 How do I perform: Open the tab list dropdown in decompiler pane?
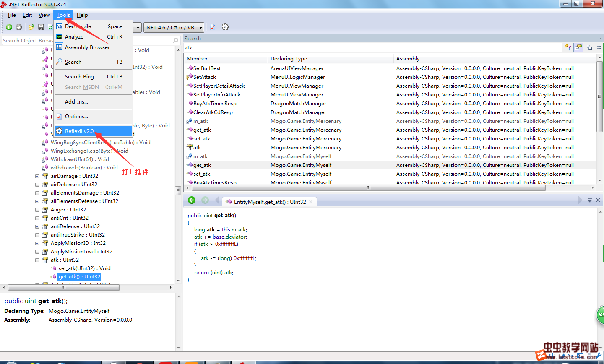tap(589, 200)
